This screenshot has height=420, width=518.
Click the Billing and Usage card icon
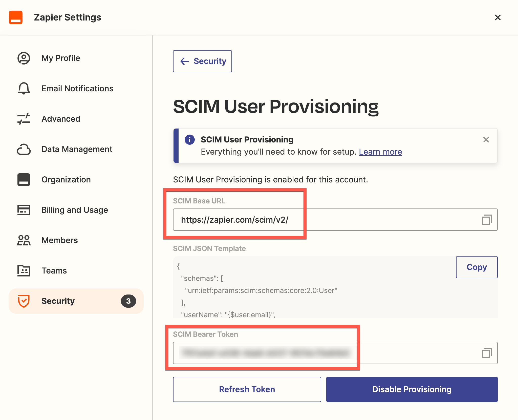[x=24, y=210]
